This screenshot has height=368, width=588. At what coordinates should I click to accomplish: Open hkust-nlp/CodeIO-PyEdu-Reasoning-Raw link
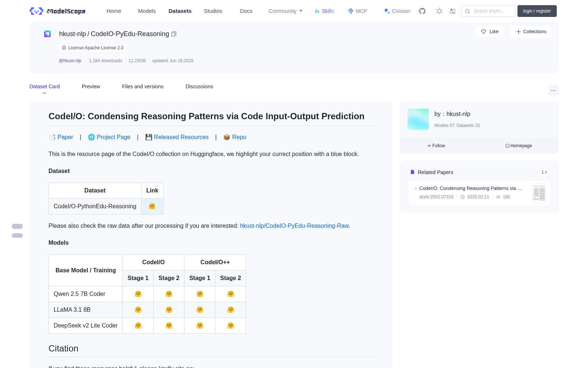point(294,226)
